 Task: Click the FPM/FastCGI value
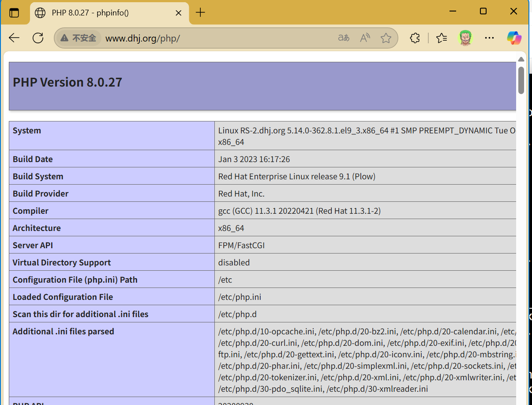(x=241, y=245)
